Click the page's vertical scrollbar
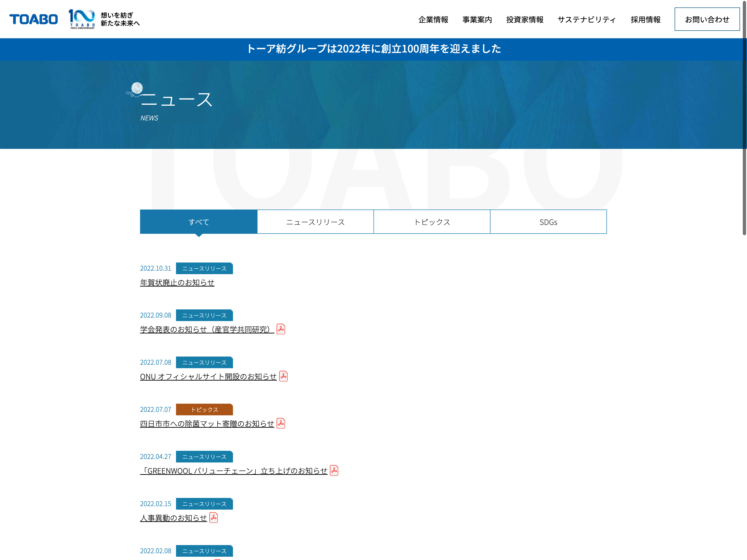Viewport: 747px width, 560px height. tap(744, 118)
